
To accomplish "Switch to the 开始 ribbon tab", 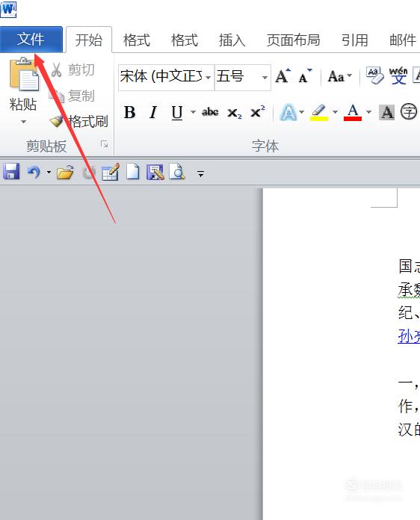I will pyautogui.click(x=89, y=40).
